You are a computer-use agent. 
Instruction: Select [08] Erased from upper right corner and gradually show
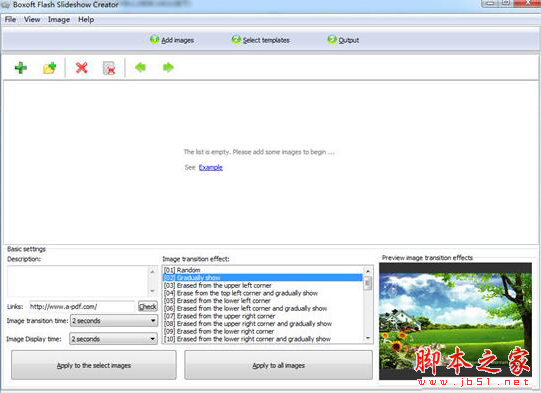(x=263, y=324)
